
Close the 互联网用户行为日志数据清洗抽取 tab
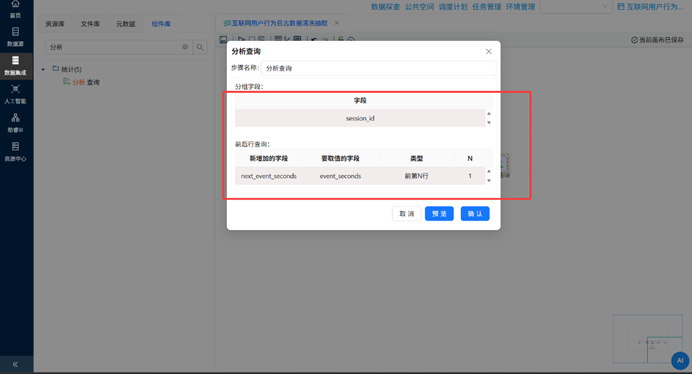point(337,23)
